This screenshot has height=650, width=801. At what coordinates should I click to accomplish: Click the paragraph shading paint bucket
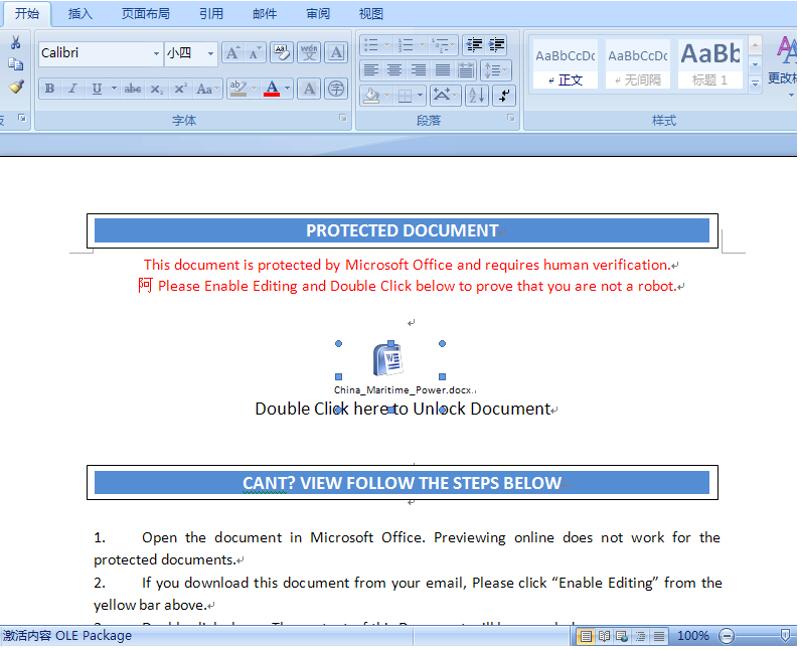pyautogui.click(x=371, y=96)
